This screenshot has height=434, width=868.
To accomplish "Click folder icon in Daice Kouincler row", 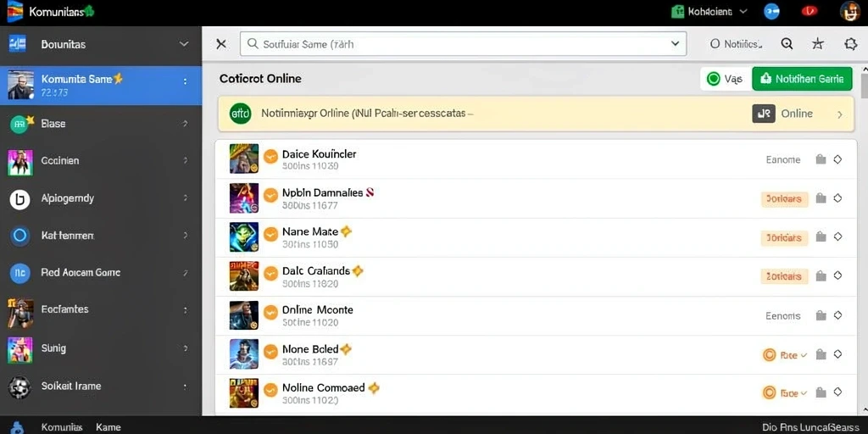I will pos(821,159).
